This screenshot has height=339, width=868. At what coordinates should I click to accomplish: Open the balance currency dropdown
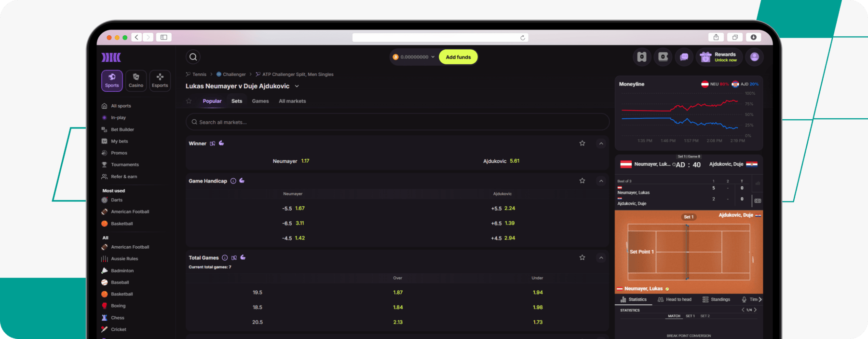click(x=414, y=57)
